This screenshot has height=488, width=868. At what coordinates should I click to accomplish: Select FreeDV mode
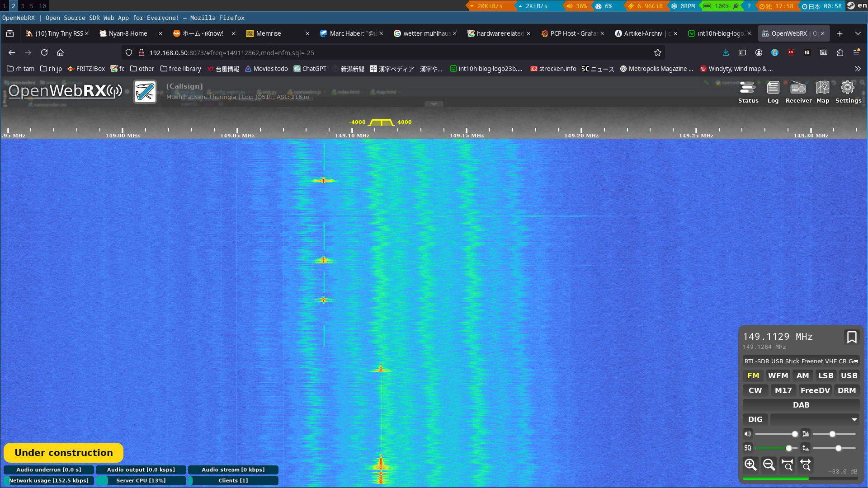coord(815,390)
